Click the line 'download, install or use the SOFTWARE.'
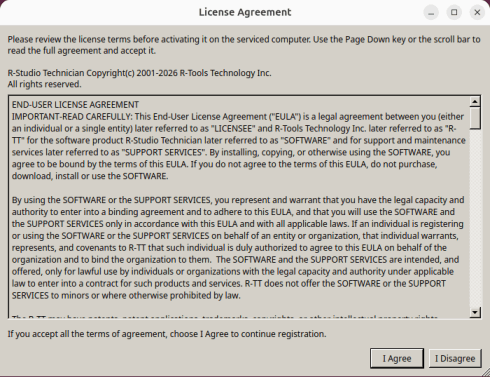The width and height of the screenshot is (490, 377). (x=90, y=176)
